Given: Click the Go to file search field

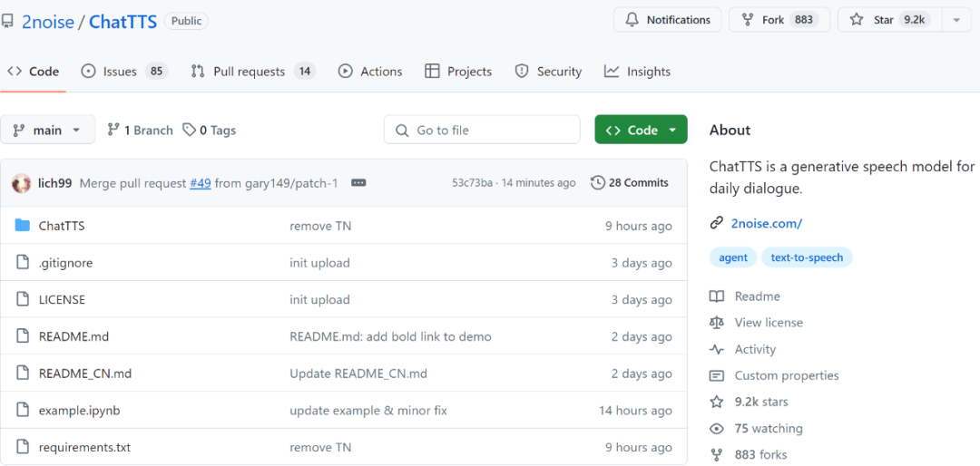Looking at the screenshot, I should pyautogui.click(x=482, y=130).
